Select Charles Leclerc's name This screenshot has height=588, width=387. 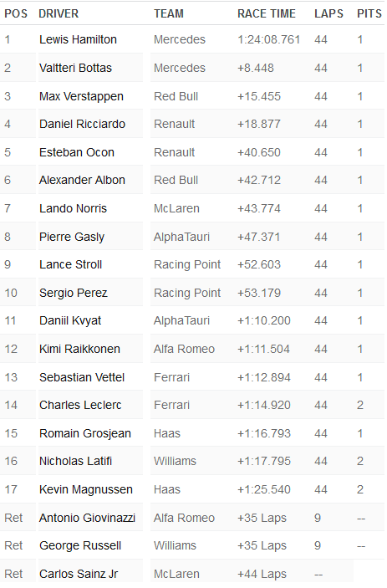[80, 405]
